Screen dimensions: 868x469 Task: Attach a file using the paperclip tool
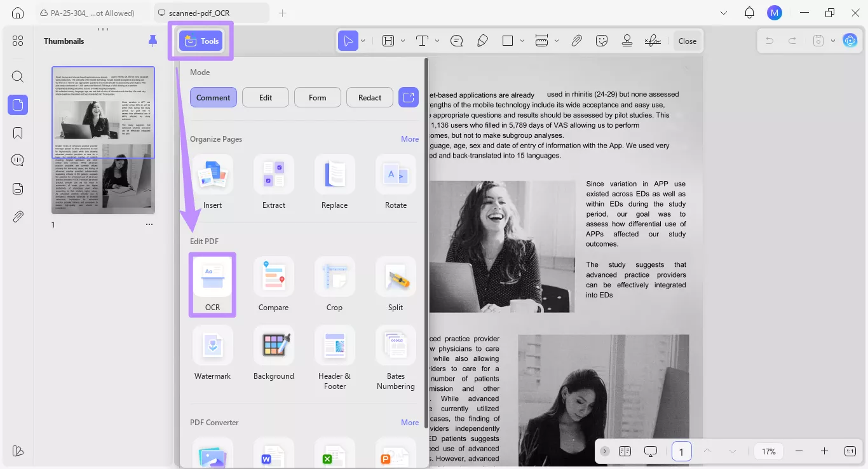pos(577,40)
